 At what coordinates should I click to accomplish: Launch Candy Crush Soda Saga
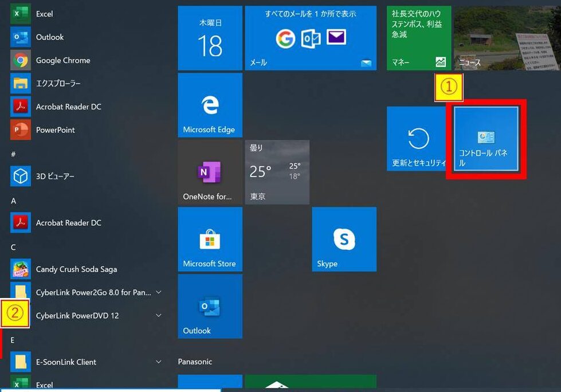86,269
